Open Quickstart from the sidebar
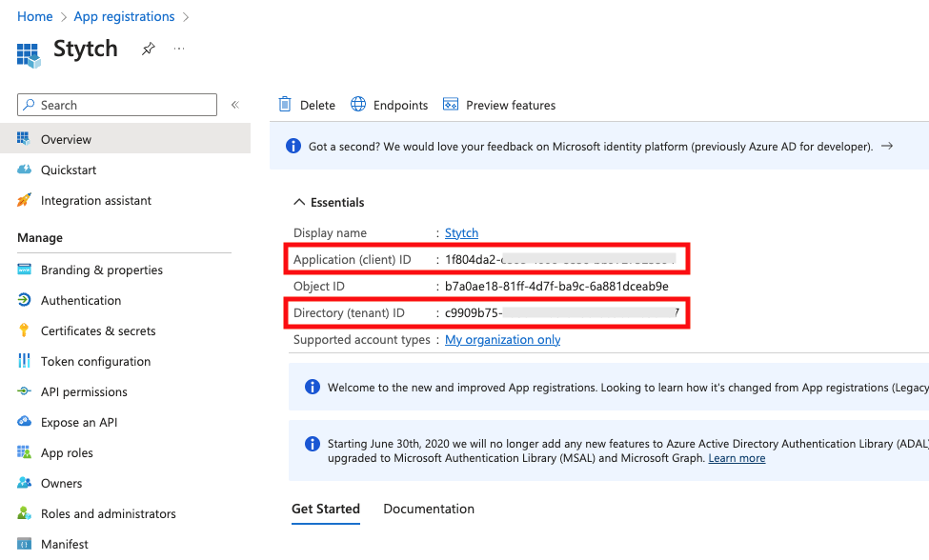Viewport: 929px width, 560px height. tap(69, 170)
